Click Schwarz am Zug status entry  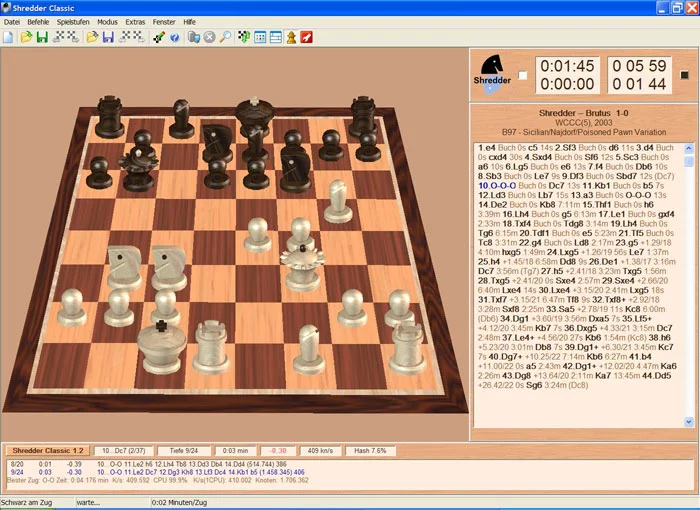[26, 502]
